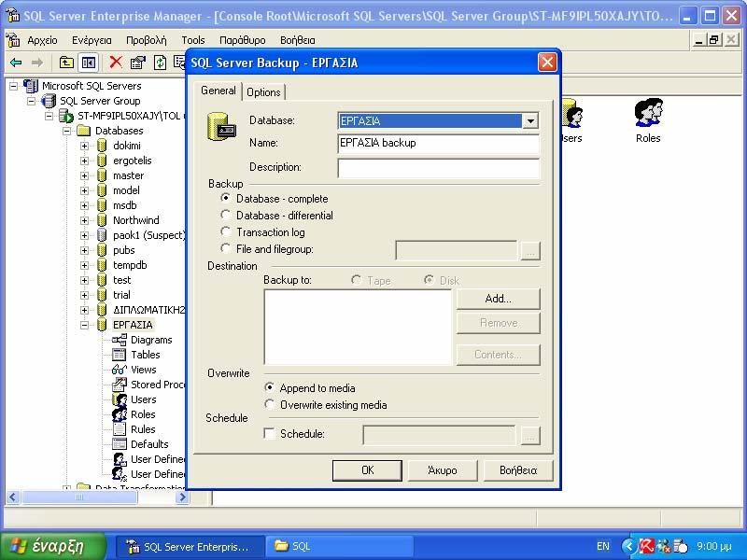Select Overwrite existing media
The height and width of the screenshot is (560, 747).
pyautogui.click(x=270, y=404)
